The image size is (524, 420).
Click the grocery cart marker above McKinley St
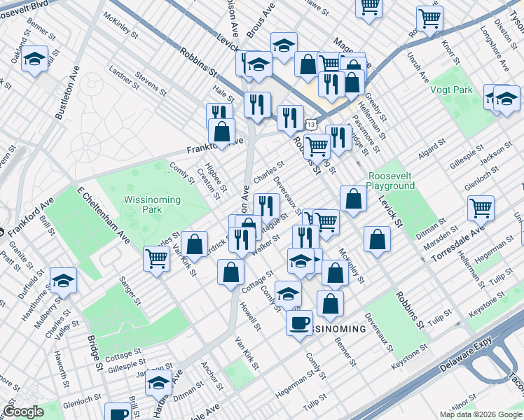(326, 223)
